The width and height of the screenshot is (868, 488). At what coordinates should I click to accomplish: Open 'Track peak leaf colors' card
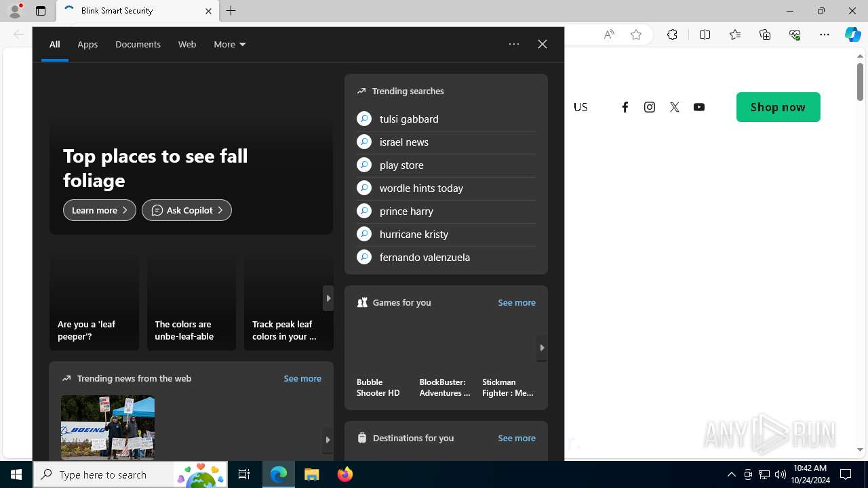pos(289,302)
